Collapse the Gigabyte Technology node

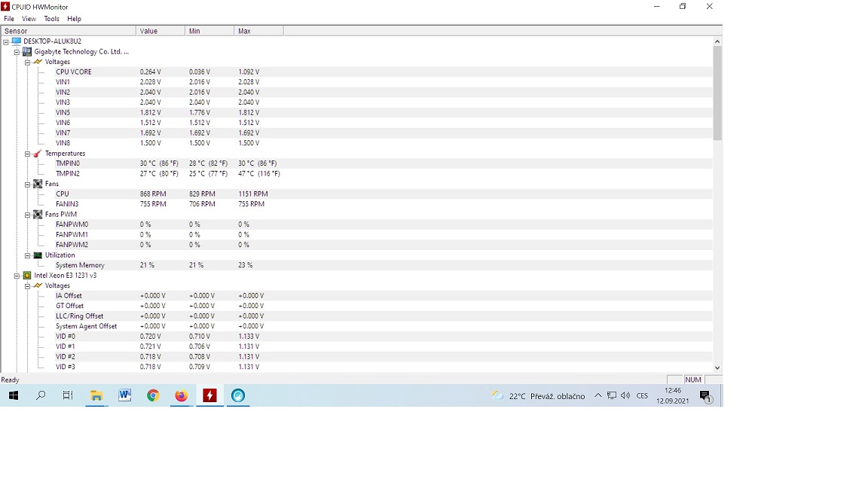coord(17,52)
